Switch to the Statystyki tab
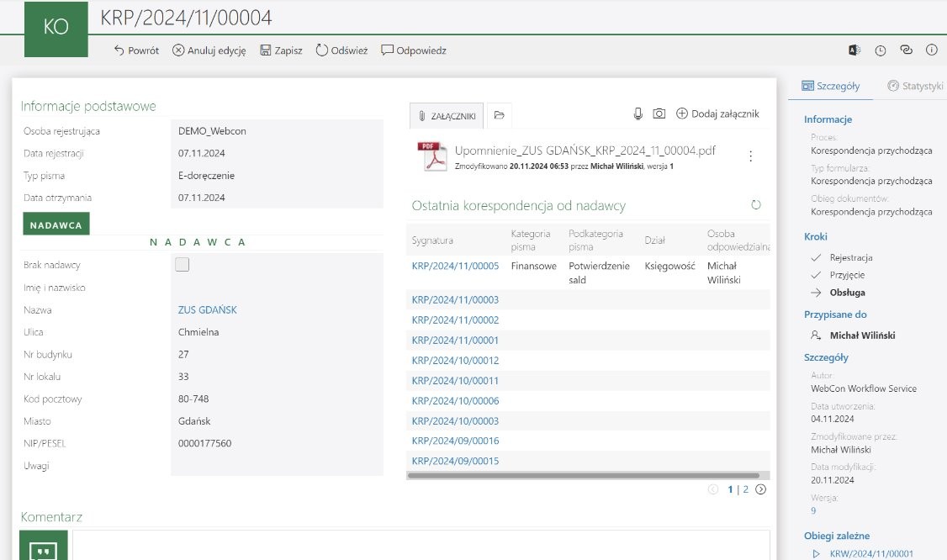The height and width of the screenshot is (560, 947). click(x=916, y=86)
